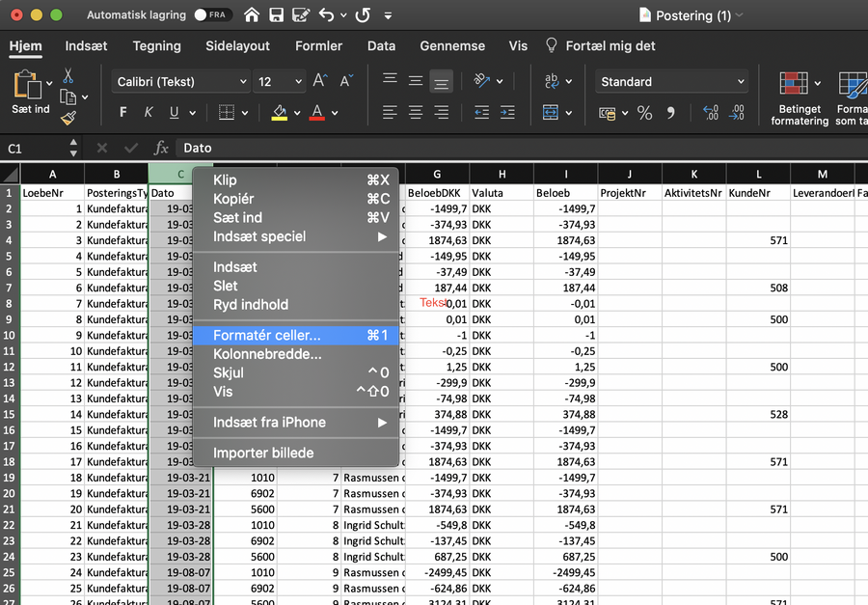Choose Formatér celler from context menu
Image resolution: width=868 pixels, height=605 pixels.
coord(267,335)
